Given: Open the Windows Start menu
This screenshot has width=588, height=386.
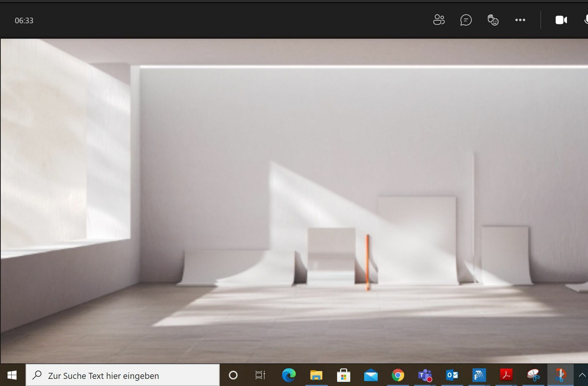Looking at the screenshot, I should click(x=12, y=375).
